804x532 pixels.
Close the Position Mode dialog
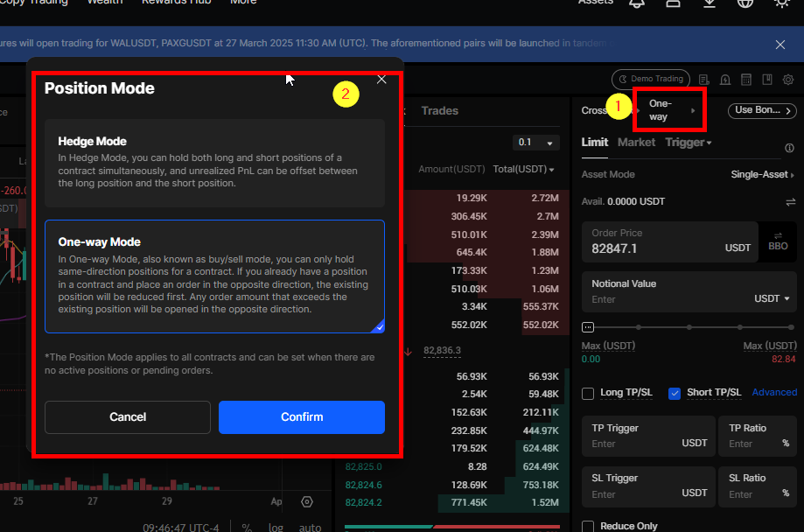381,80
